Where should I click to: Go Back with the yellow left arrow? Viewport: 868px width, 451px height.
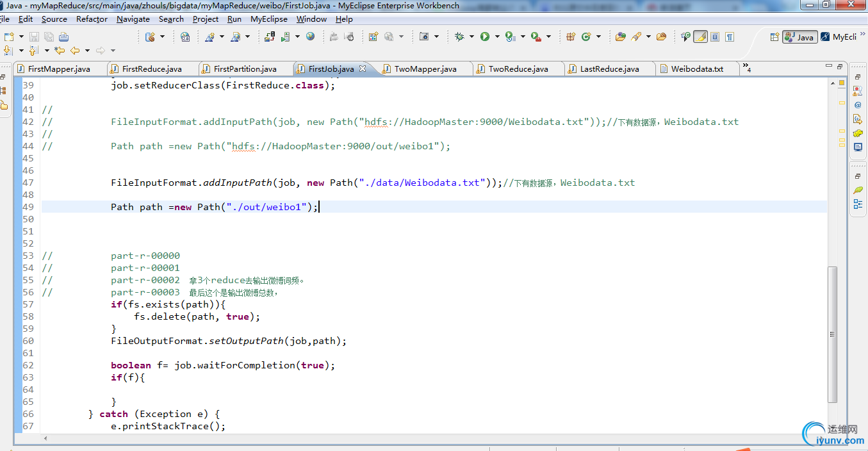click(75, 50)
